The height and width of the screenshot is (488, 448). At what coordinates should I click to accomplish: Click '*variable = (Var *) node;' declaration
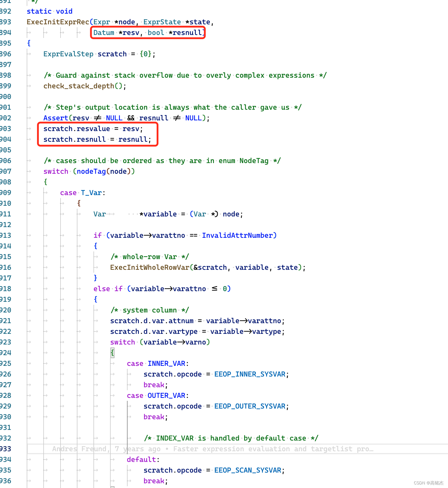point(191,214)
